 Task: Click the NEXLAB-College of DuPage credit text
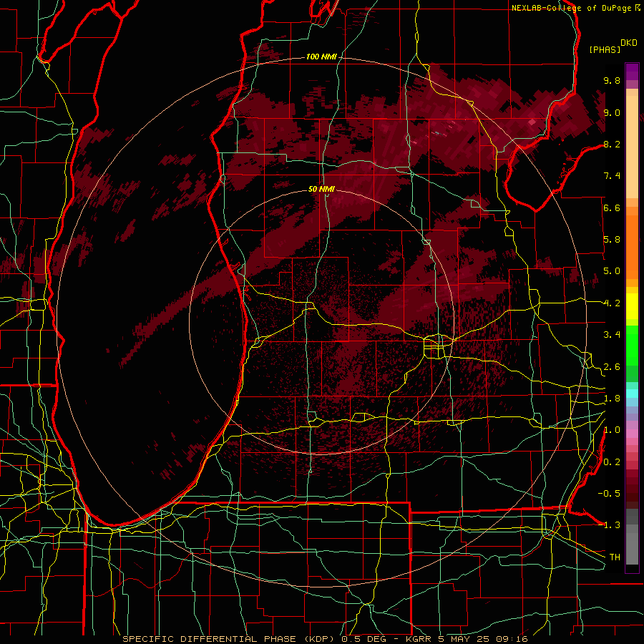pos(571,8)
